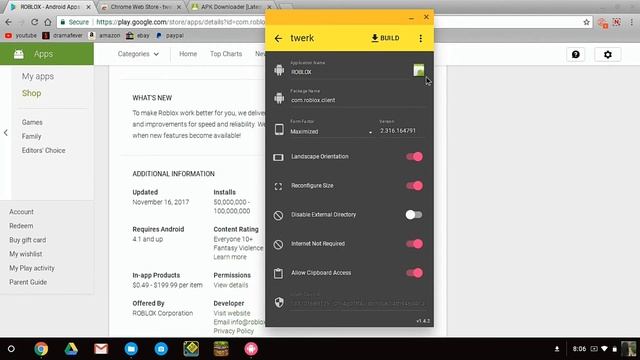The image size is (640, 360).
Task: Change the ROBLOX app icon image
Action: click(419, 70)
